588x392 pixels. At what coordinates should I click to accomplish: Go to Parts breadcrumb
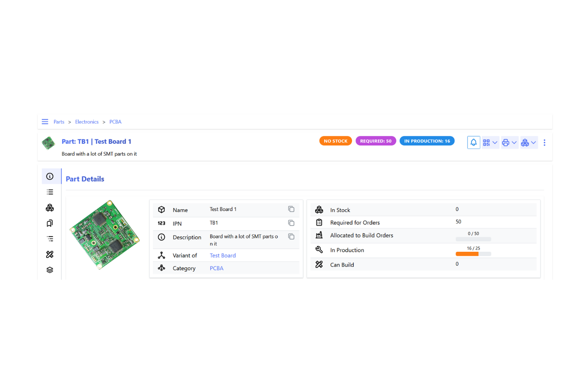coord(59,122)
